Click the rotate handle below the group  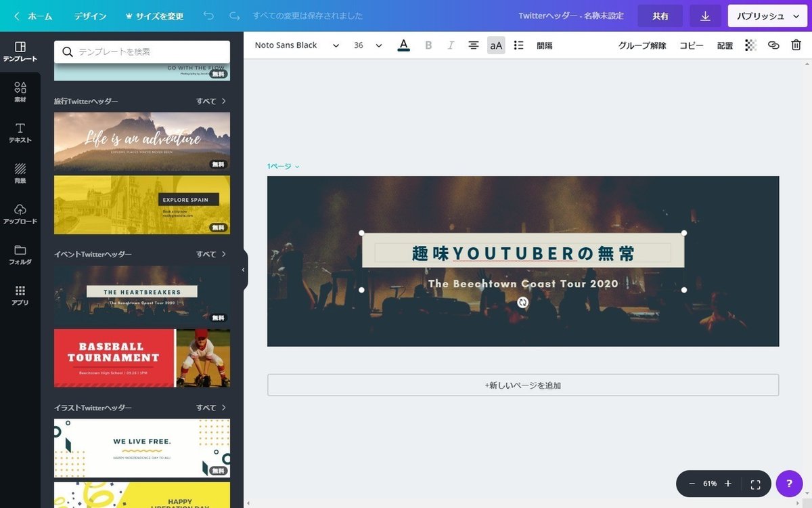pyautogui.click(x=522, y=302)
